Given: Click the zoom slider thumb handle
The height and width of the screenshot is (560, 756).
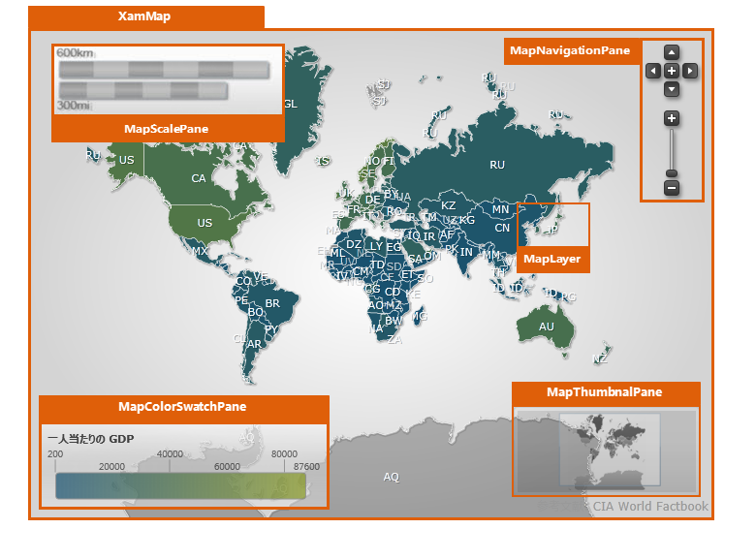Looking at the screenshot, I should [672, 173].
